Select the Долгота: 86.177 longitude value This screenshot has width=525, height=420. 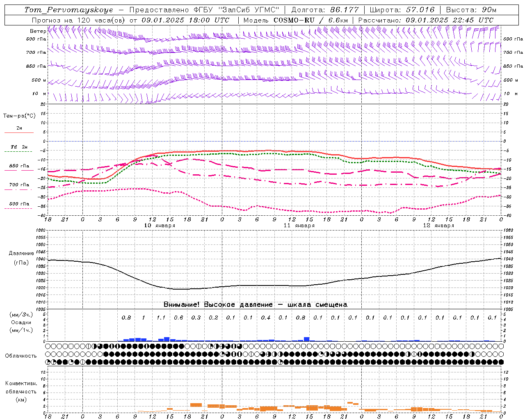pos(325,10)
